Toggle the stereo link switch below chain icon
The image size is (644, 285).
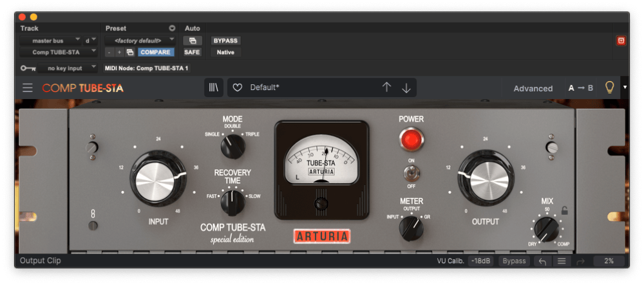(x=93, y=225)
